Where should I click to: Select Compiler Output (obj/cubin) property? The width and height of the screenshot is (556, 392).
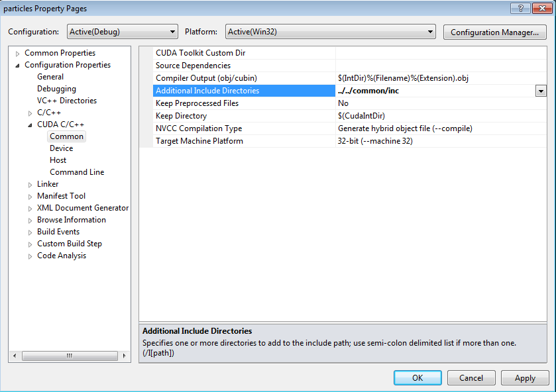(244, 78)
